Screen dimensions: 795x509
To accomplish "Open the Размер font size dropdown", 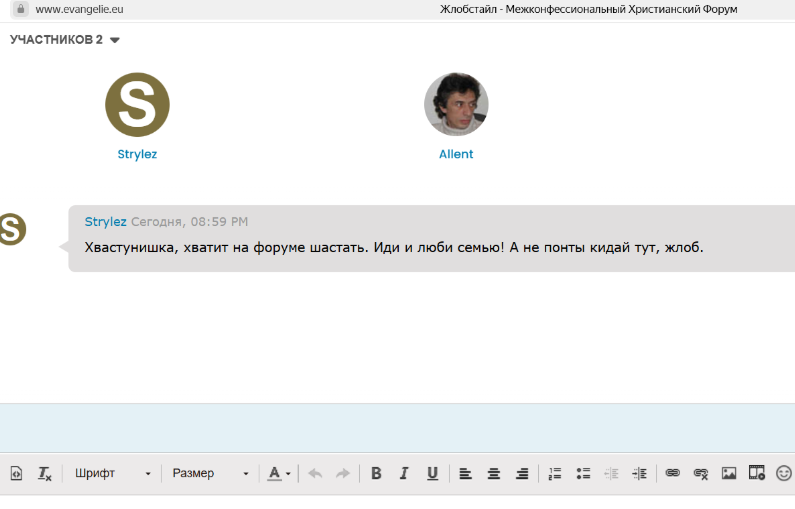I will pos(210,473).
